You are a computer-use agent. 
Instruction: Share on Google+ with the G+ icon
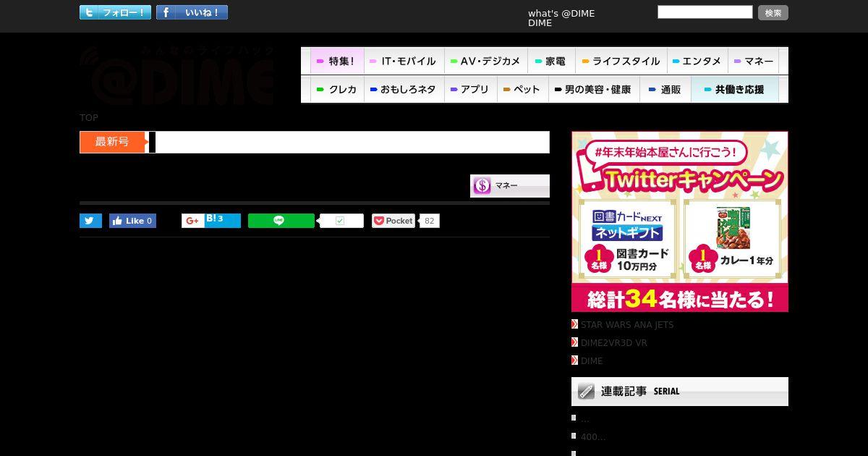point(192,221)
